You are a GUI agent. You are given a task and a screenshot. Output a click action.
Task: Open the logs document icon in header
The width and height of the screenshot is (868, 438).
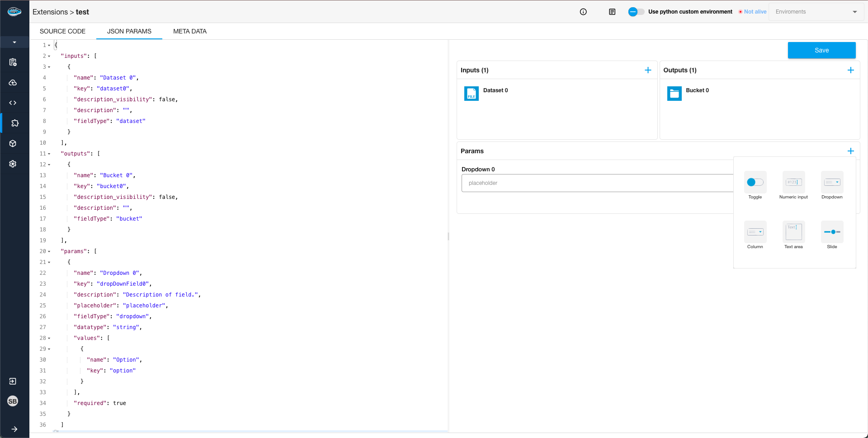click(x=612, y=12)
